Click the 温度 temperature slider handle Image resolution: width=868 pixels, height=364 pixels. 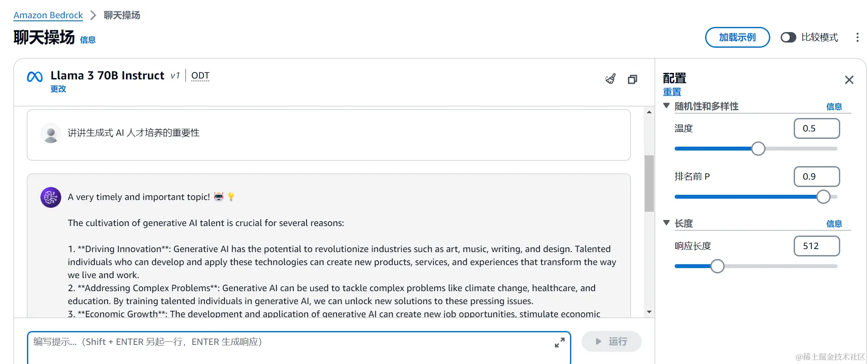758,149
